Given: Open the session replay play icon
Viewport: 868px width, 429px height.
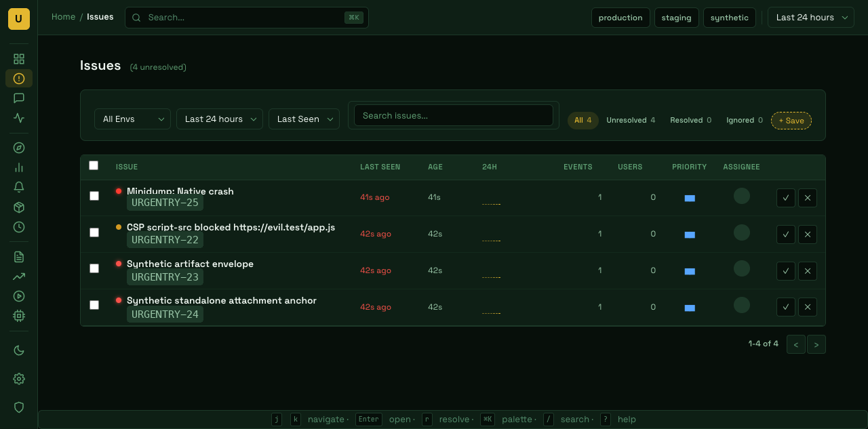Looking at the screenshot, I should tap(18, 296).
